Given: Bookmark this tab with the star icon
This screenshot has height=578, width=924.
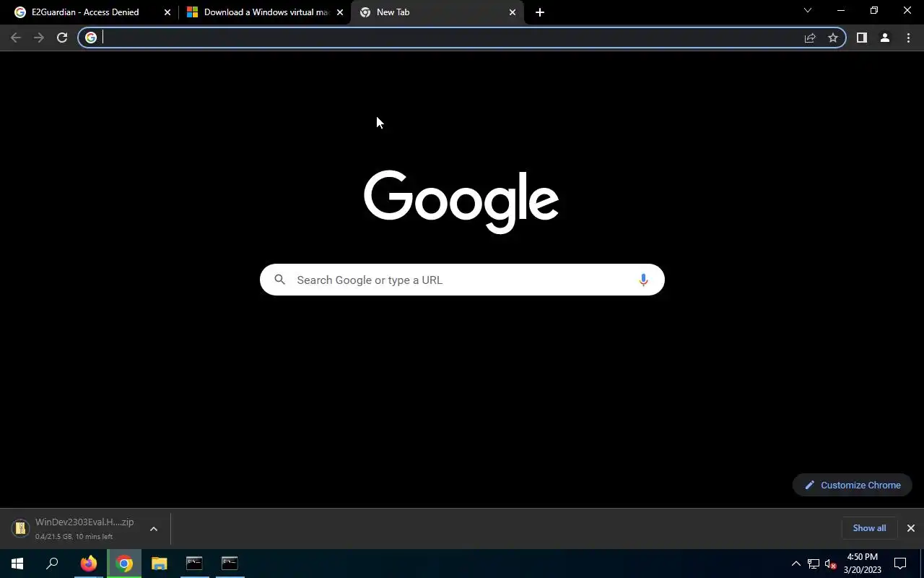Looking at the screenshot, I should (x=833, y=38).
